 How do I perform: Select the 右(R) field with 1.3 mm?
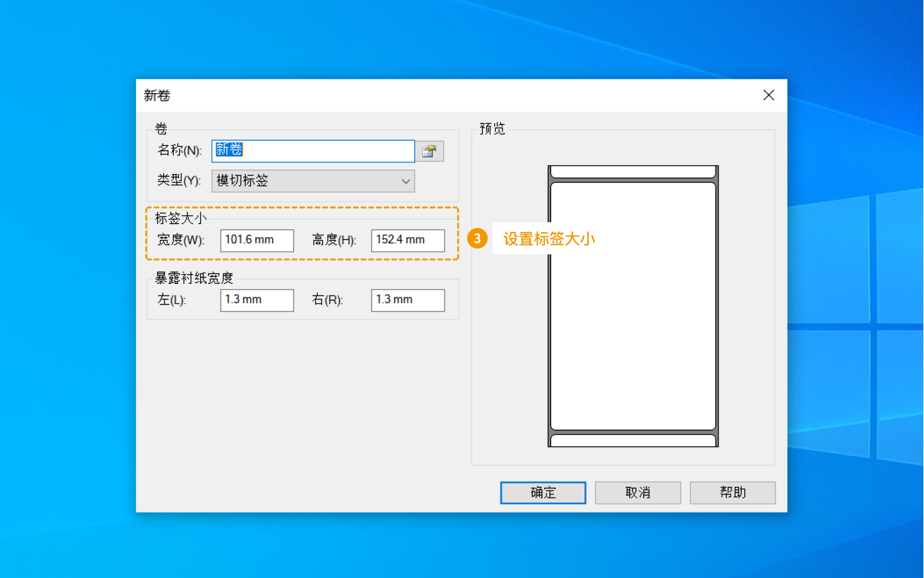point(407,300)
